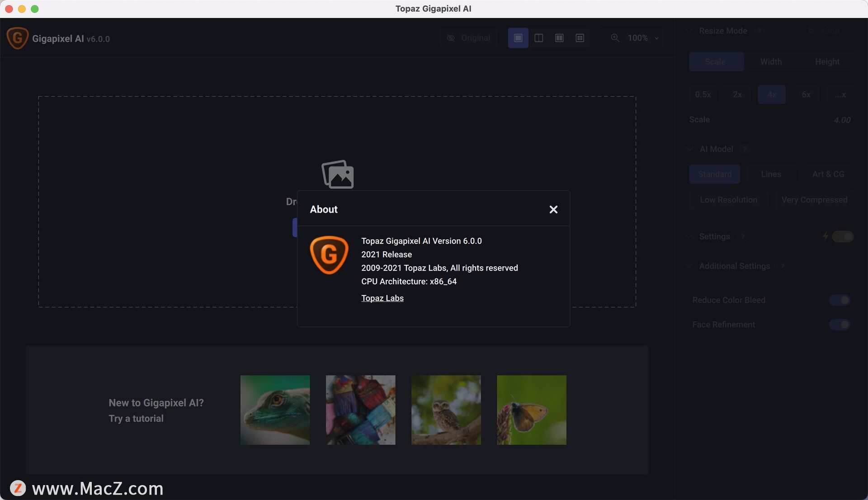Click the zoom magnifier icon

pos(615,38)
